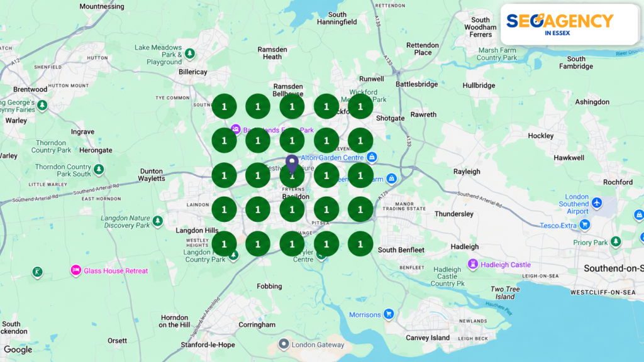Click the Corringham label

[257, 325]
